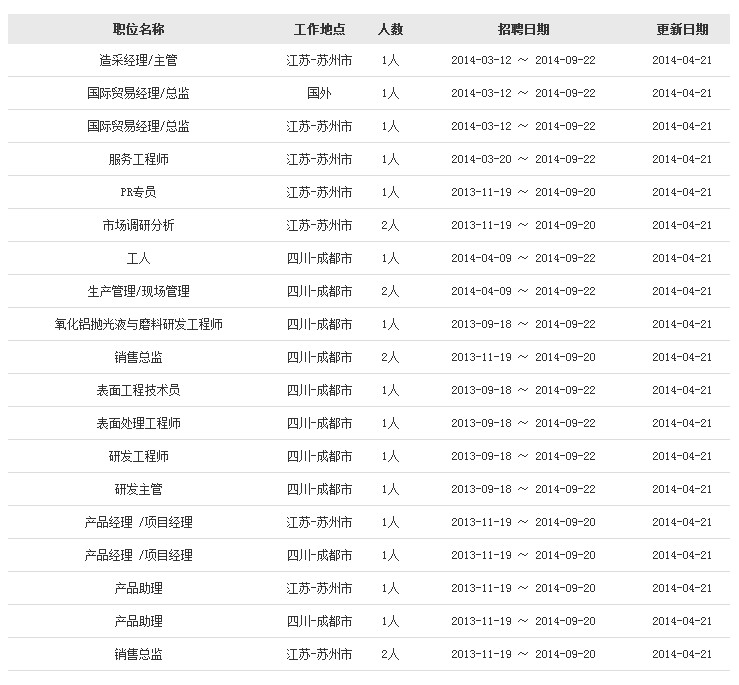Click the 更新日期 column header

pyautogui.click(x=682, y=29)
